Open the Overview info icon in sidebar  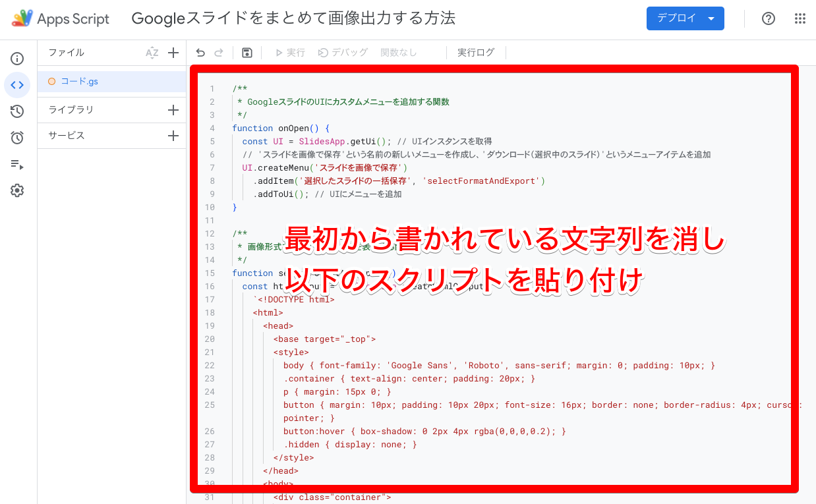(17, 59)
